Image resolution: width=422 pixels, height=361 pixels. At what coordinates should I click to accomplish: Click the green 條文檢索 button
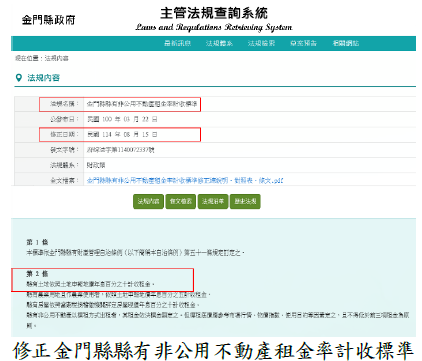[181, 201]
